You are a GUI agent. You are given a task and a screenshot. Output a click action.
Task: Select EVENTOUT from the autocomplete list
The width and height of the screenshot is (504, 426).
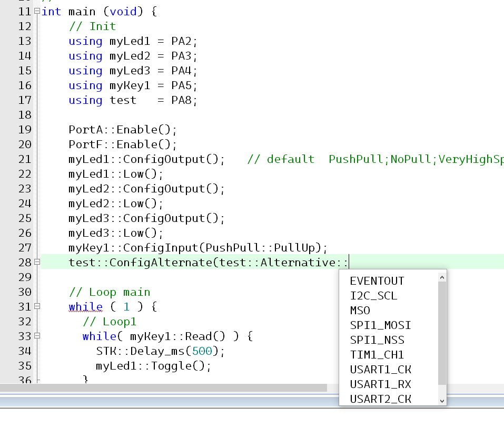coord(377,281)
